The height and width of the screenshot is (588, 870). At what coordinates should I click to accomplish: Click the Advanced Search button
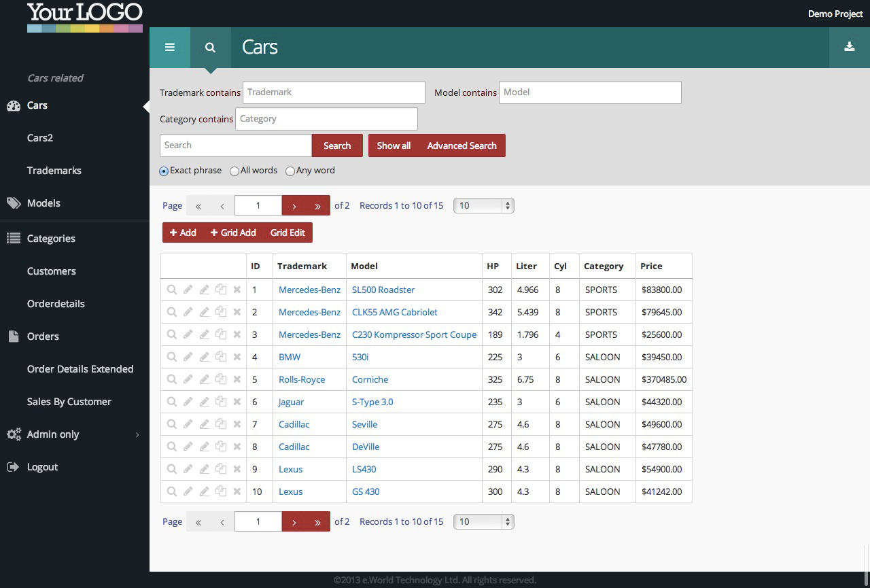click(x=462, y=145)
